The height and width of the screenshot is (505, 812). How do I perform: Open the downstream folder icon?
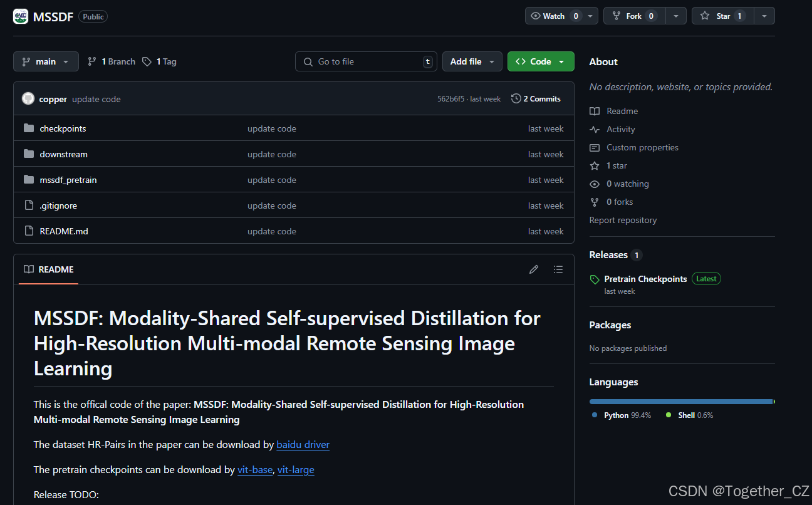[x=29, y=154]
